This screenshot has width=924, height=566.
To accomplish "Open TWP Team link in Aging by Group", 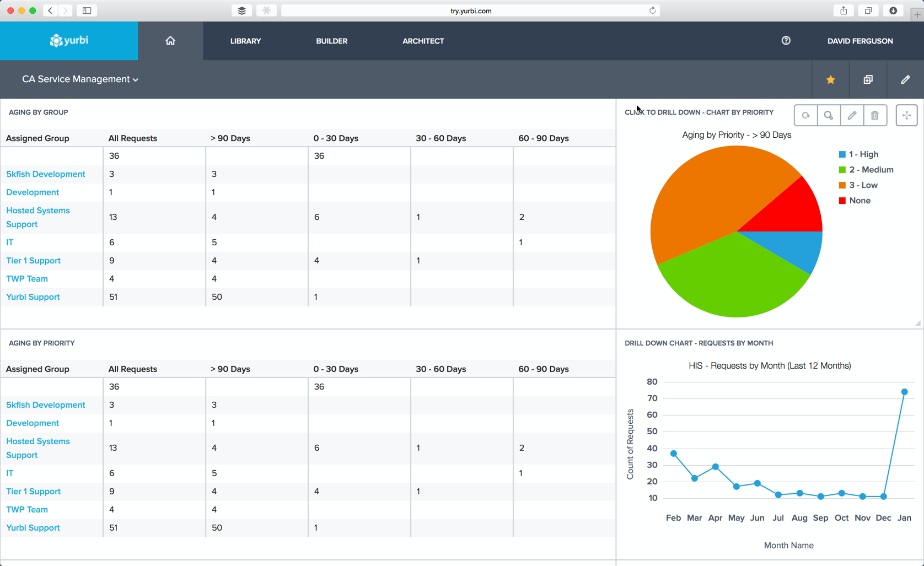I will pyautogui.click(x=27, y=279).
